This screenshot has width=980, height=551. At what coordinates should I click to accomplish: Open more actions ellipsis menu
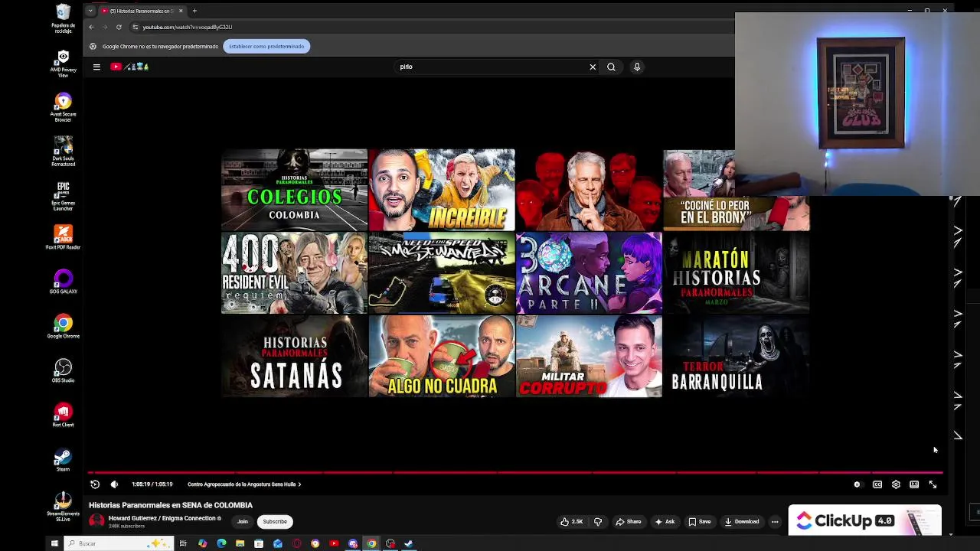pyautogui.click(x=775, y=522)
